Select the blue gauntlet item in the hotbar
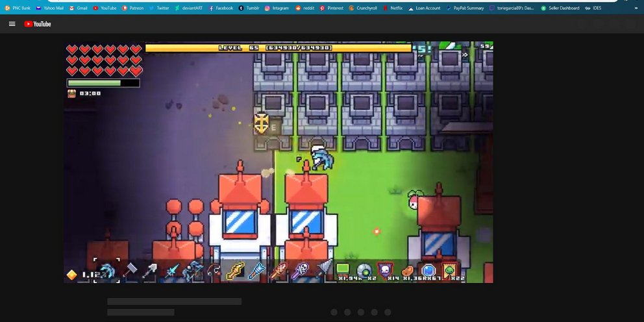 pyautogui.click(x=257, y=270)
